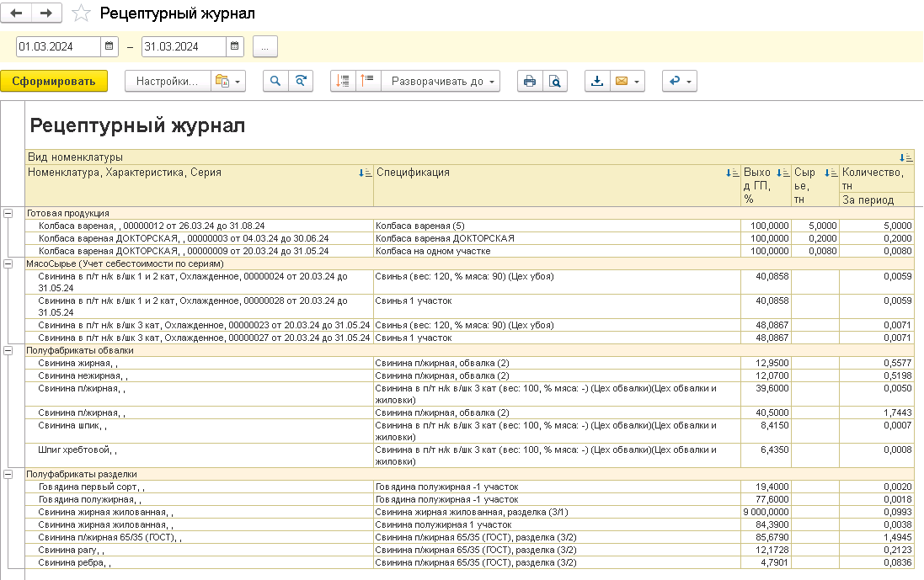
Task: Add report to favorites with star
Action: point(81,13)
